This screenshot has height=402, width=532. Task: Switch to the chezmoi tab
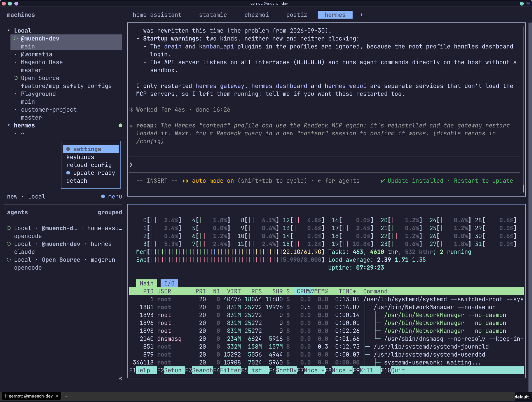coord(256,15)
